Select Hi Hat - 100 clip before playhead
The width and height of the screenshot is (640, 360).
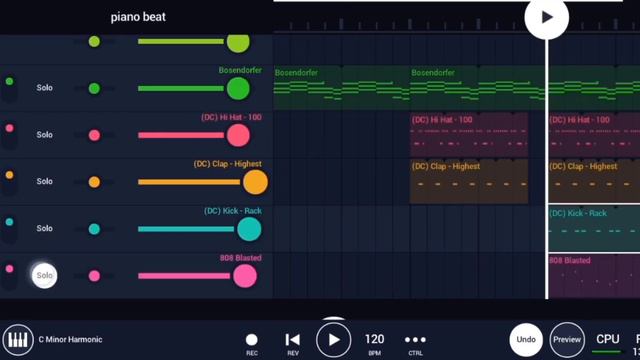pyautogui.click(x=469, y=135)
